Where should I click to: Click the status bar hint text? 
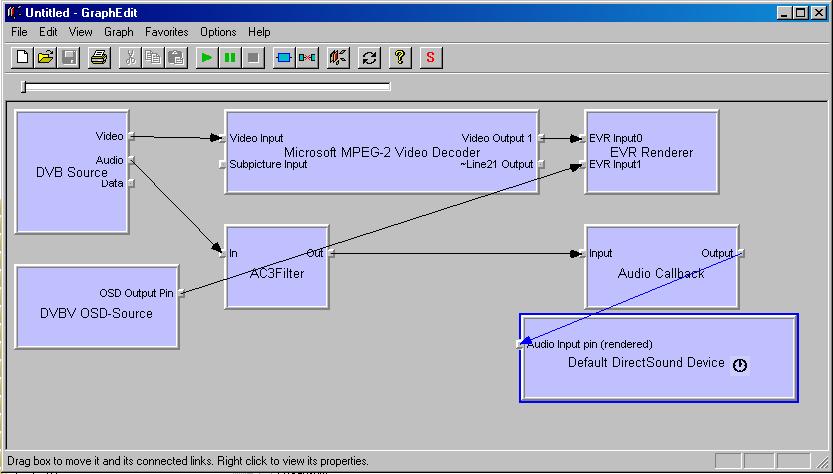[188, 461]
